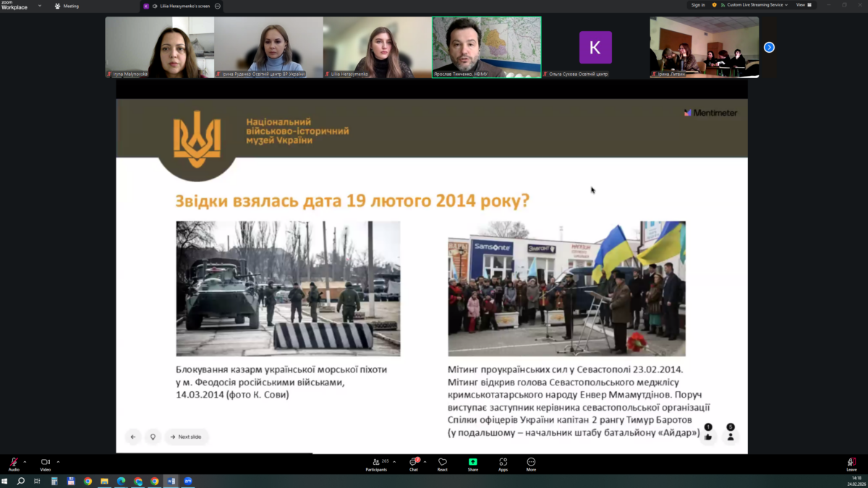Expand video options arrow beside Video

(x=58, y=461)
